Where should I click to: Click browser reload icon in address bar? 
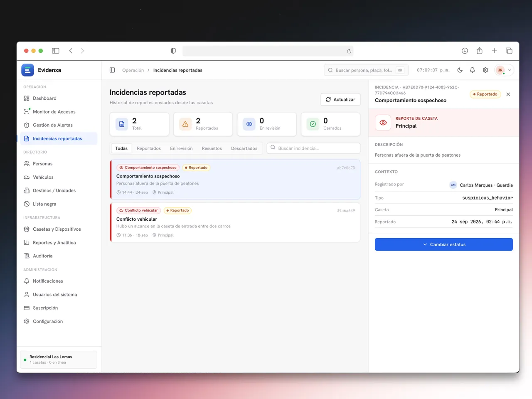click(349, 51)
